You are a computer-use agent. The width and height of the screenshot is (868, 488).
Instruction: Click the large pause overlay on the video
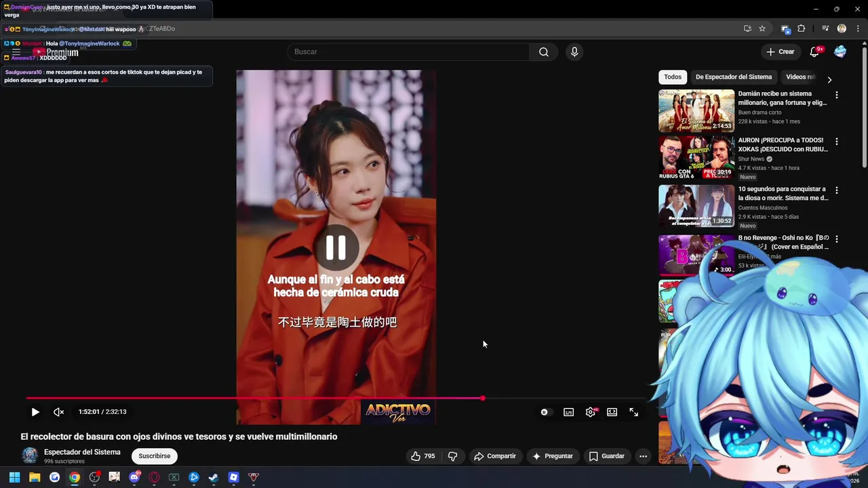(x=336, y=248)
